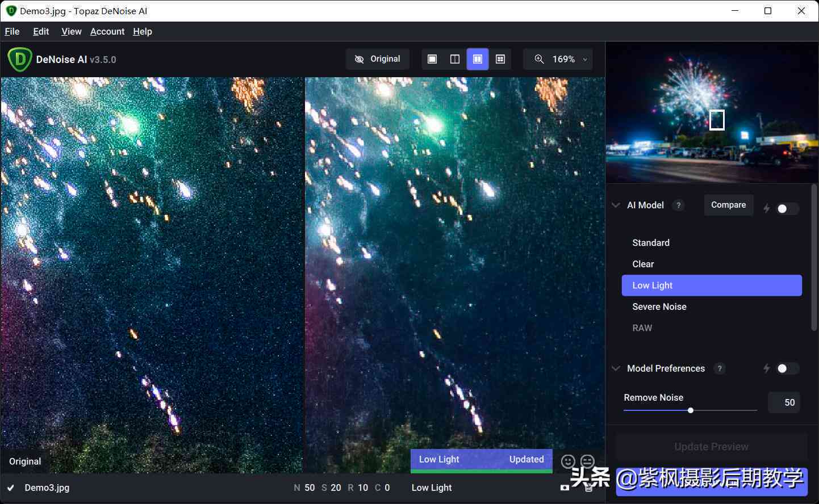
Task: Click the Model Preferences help question mark
Action: tap(720, 369)
